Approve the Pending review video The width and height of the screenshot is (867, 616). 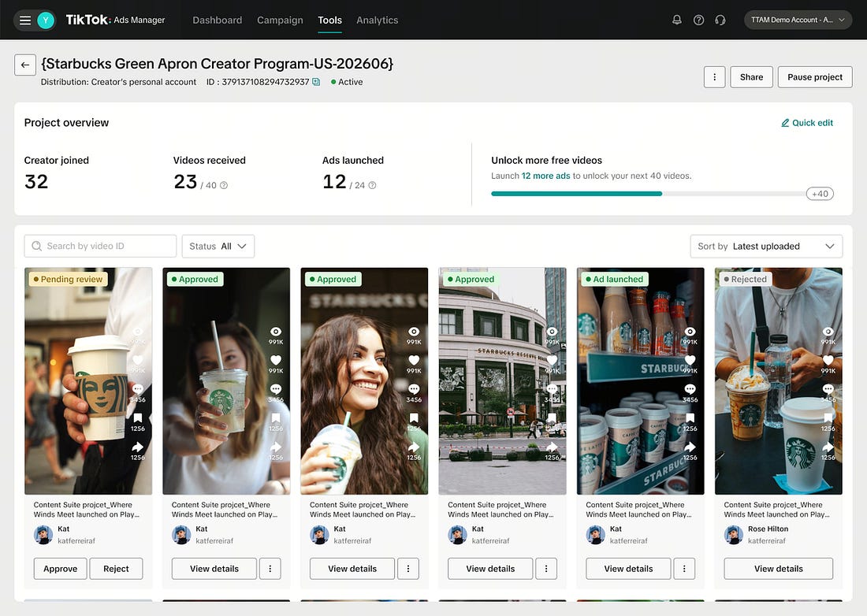(x=60, y=569)
